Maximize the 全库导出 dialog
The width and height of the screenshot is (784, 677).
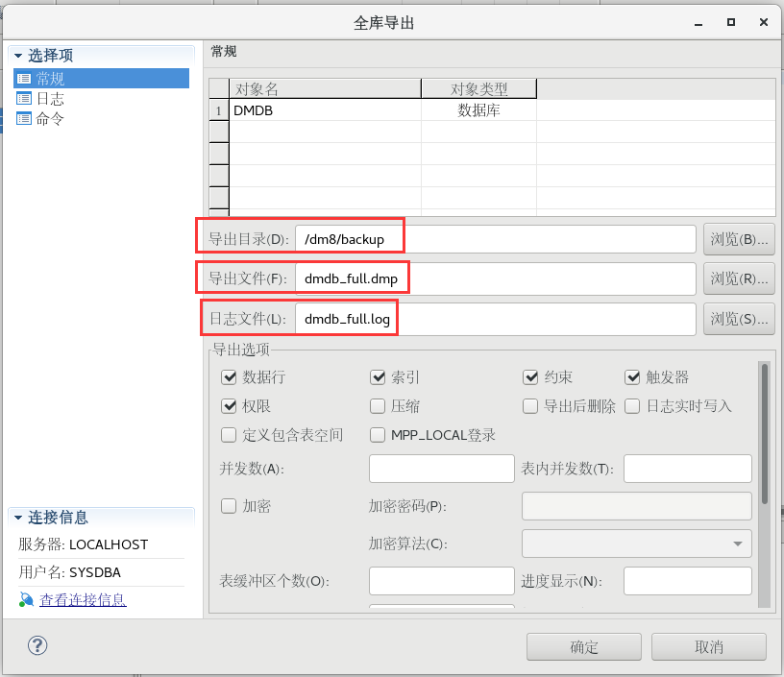(x=730, y=22)
